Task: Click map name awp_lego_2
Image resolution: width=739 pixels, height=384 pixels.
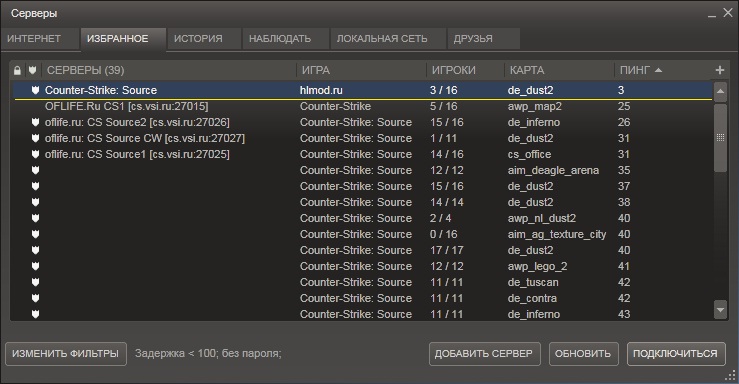Action: pyautogui.click(x=537, y=267)
